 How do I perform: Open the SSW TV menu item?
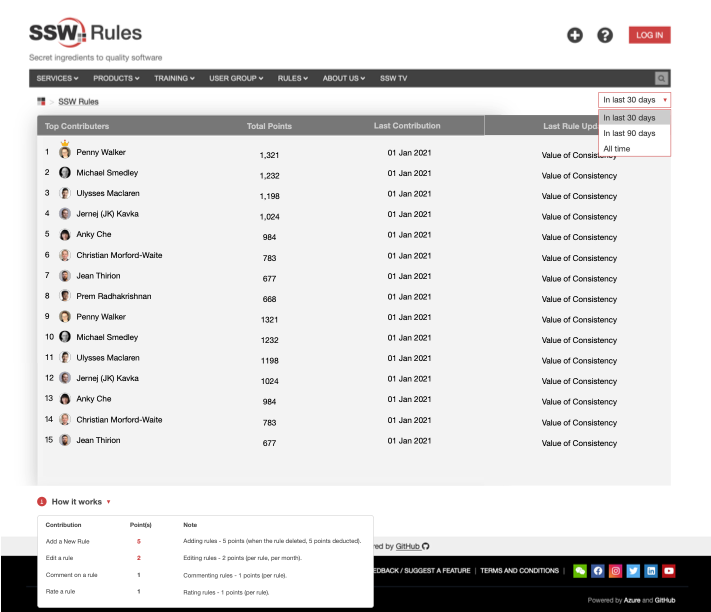(x=394, y=78)
